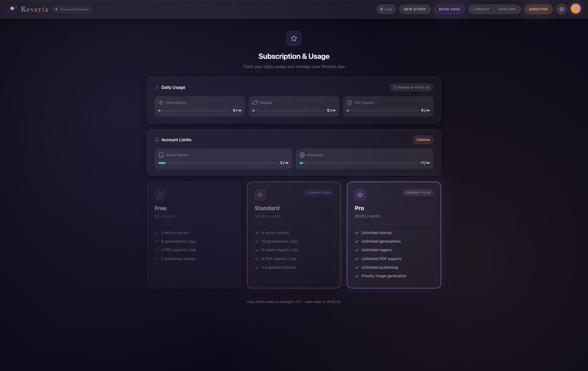Click the Active Stories book icon
Viewport: 588px width, 371px height.
[x=161, y=155]
